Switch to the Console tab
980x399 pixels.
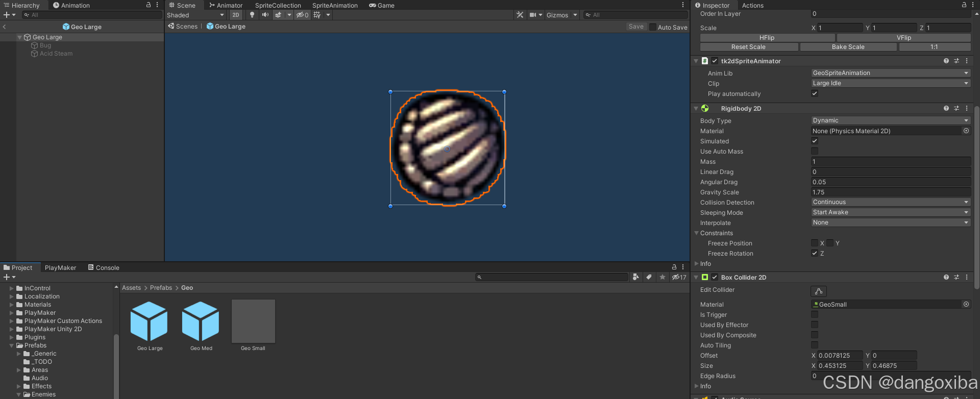pyautogui.click(x=104, y=267)
